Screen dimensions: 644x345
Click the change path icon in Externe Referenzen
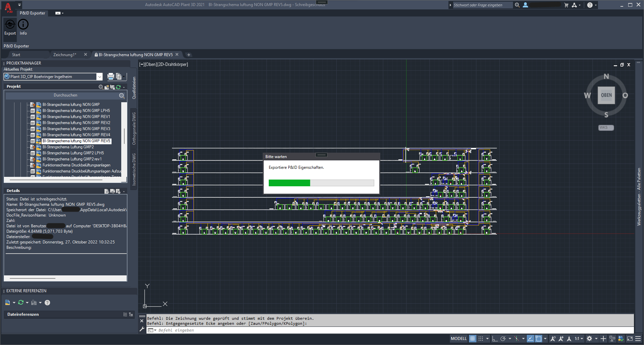[x=34, y=303]
